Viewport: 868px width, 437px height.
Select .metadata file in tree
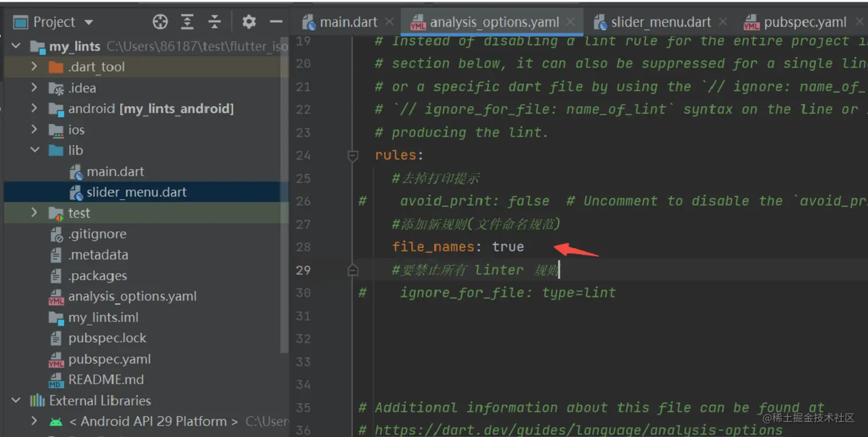(98, 254)
